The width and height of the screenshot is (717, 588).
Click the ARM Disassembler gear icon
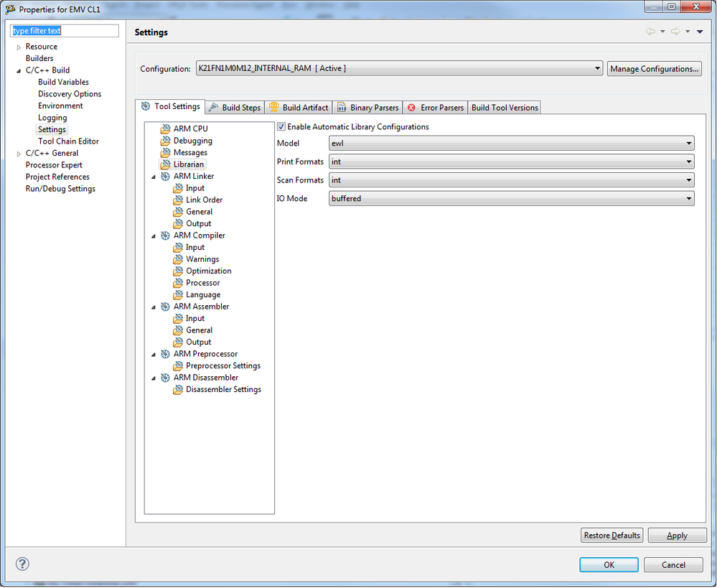pyautogui.click(x=166, y=378)
